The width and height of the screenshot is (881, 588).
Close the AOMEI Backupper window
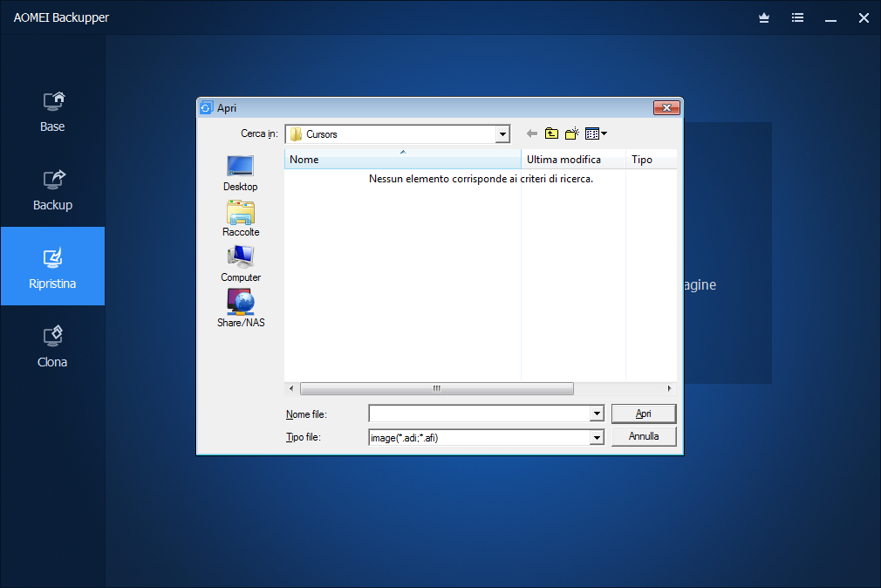coord(864,18)
